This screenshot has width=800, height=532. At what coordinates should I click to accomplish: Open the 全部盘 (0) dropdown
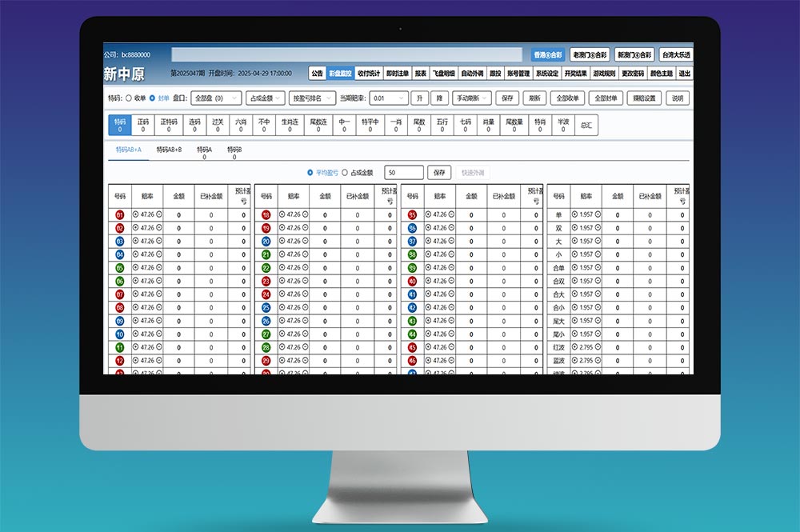[216, 98]
